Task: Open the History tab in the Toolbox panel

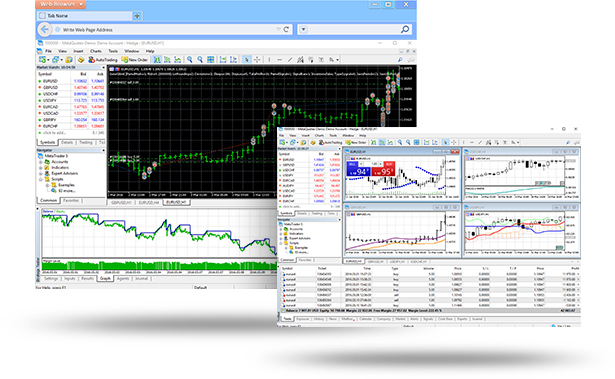Action: (x=318, y=319)
